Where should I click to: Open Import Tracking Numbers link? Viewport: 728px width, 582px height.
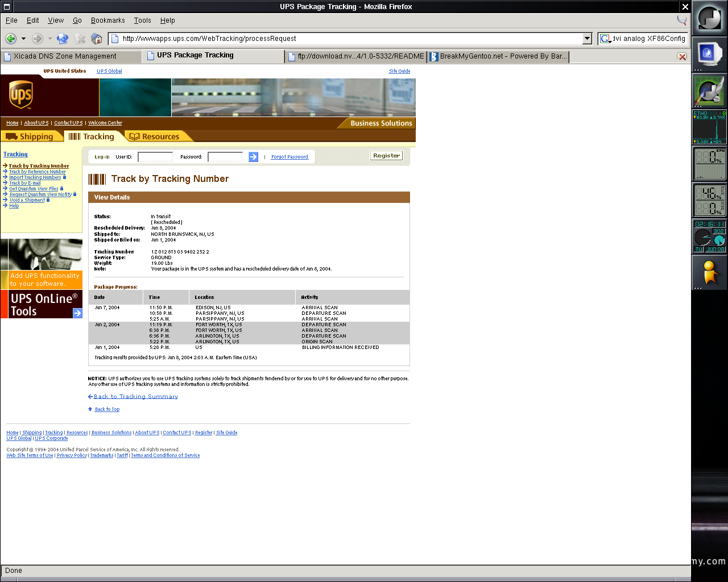[35, 177]
